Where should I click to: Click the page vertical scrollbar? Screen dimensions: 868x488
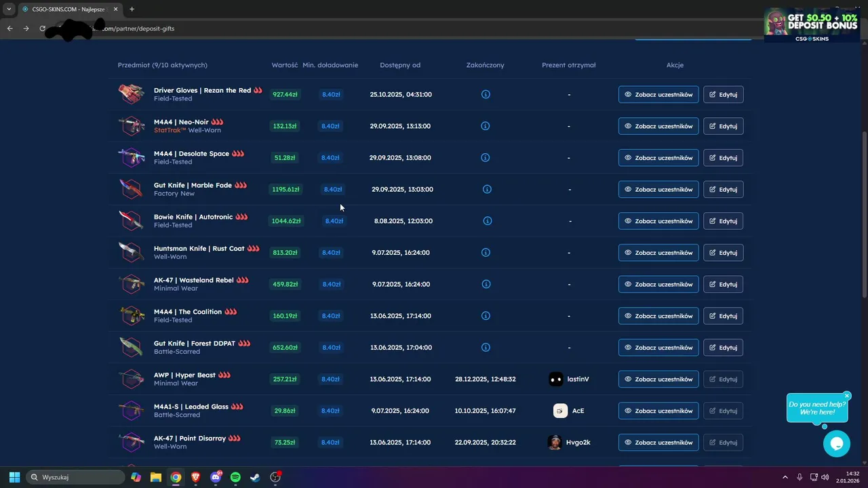[864, 213]
